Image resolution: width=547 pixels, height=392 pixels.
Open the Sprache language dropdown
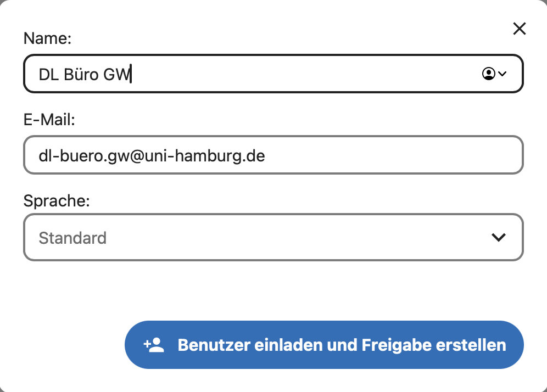(x=273, y=237)
